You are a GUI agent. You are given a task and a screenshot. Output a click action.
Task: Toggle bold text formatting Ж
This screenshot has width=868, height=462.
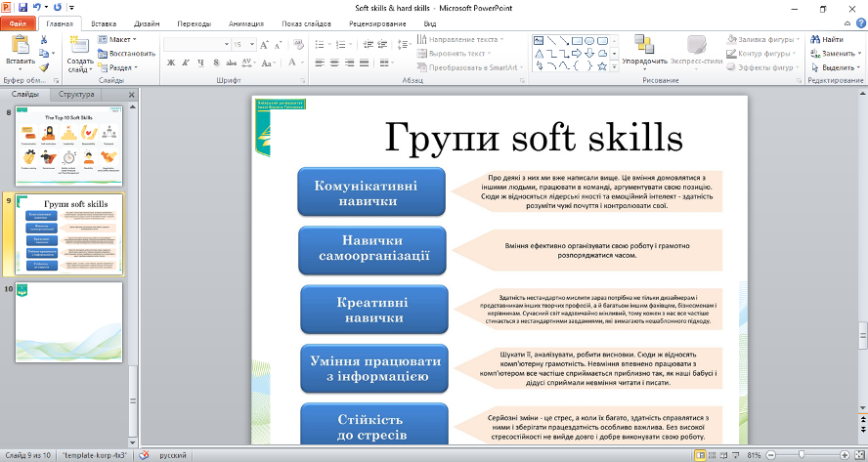[171, 63]
